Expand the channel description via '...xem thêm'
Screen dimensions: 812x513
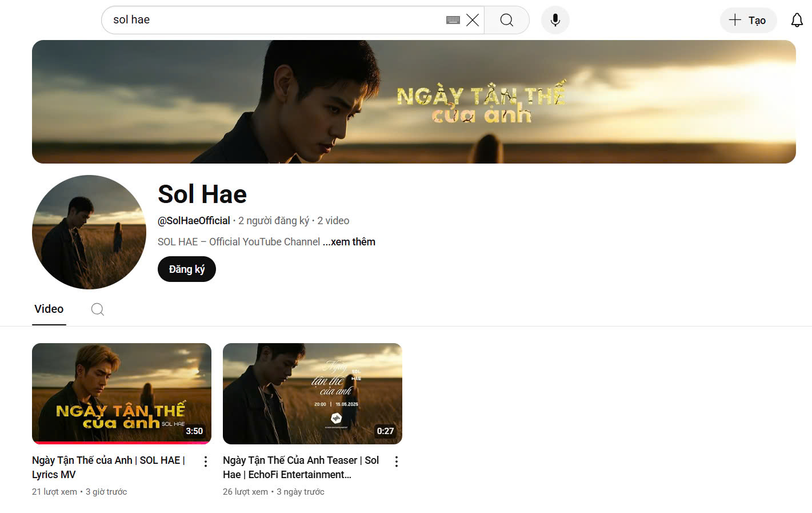point(349,242)
